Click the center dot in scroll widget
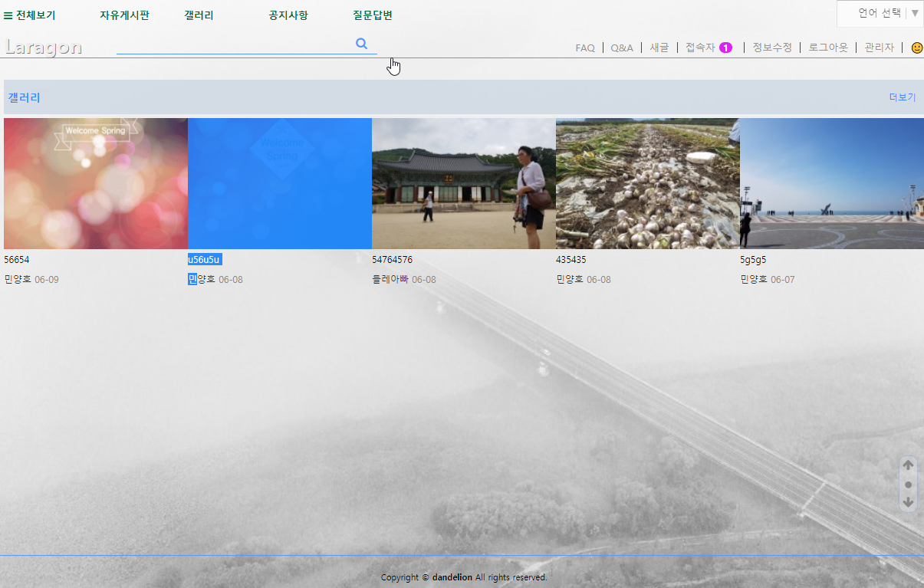 click(x=908, y=485)
